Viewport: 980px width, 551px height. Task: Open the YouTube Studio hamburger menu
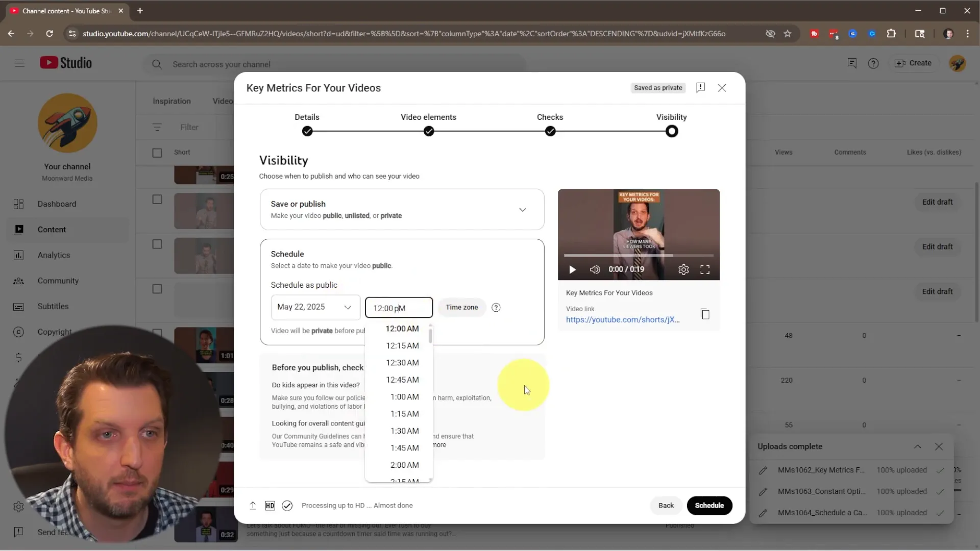click(x=19, y=63)
